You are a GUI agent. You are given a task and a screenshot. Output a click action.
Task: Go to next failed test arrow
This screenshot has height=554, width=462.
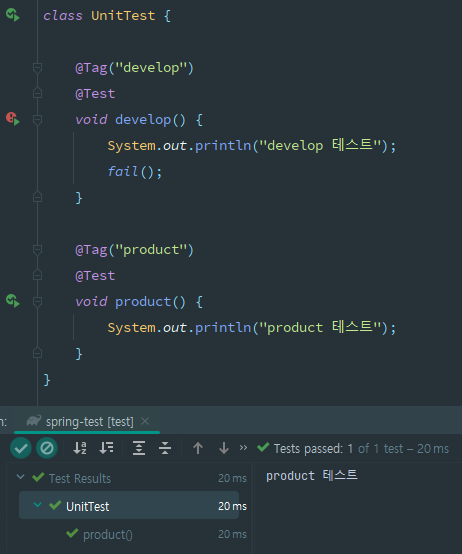(224, 448)
